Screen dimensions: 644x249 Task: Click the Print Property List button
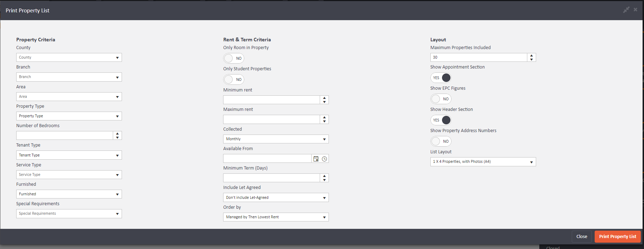pos(617,237)
